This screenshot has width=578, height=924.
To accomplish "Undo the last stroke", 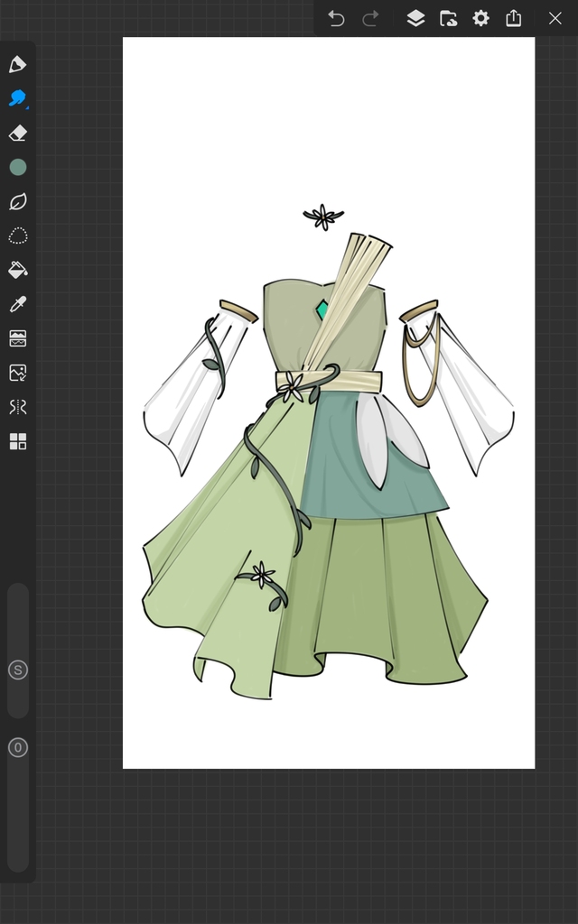I will coord(336,18).
